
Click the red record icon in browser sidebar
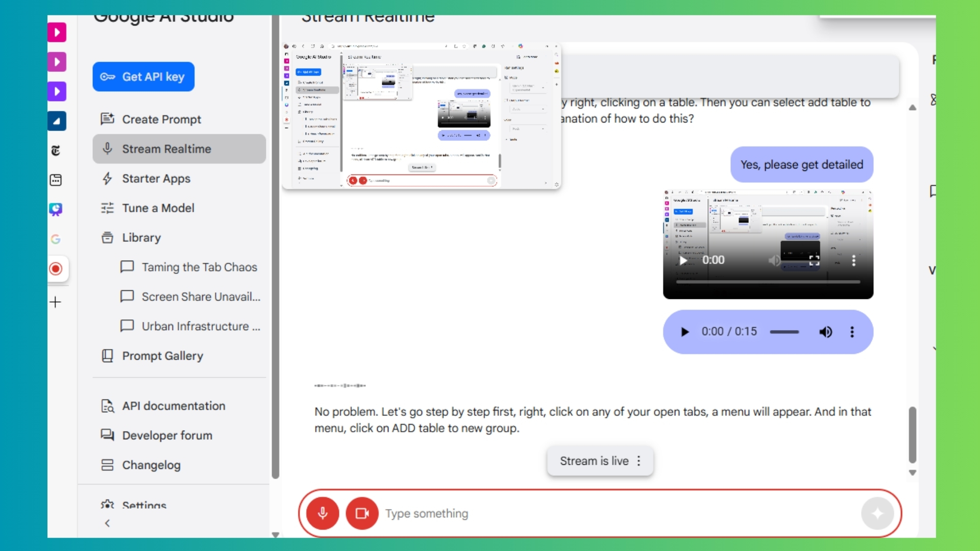click(56, 269)
